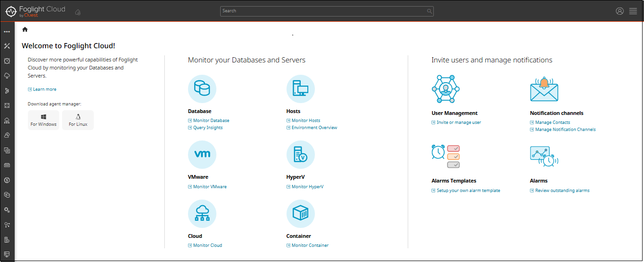Viewport: 644px width, 262px height.
Task: Open the alarm clock icon in sidebar
Action: pyautogui.click(x=7, y=61)
